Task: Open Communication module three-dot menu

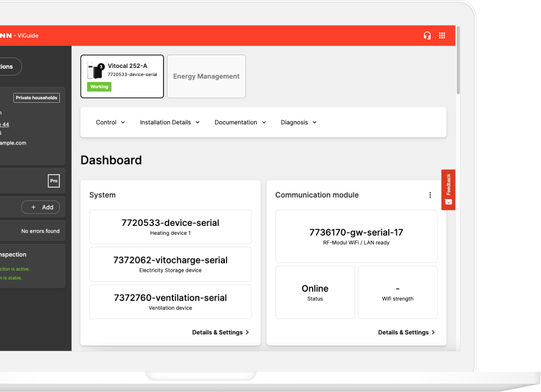Action: click(430, 195)
